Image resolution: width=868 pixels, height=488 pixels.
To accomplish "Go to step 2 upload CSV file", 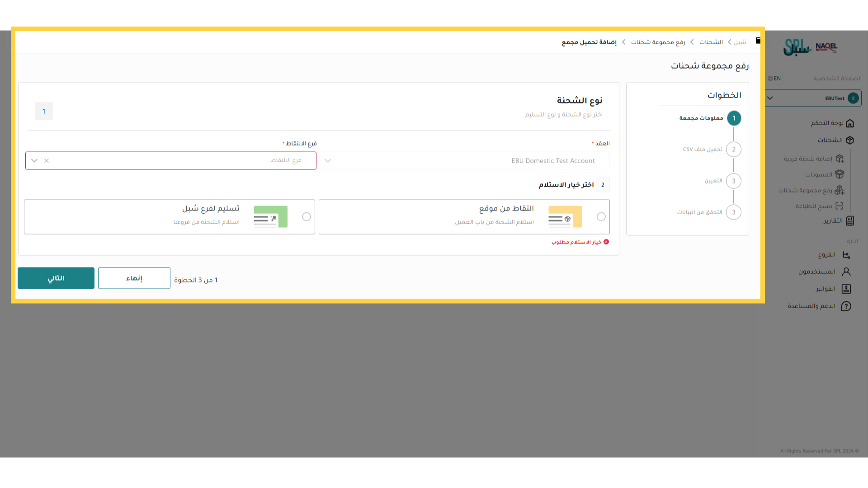I will pos(733,150).
